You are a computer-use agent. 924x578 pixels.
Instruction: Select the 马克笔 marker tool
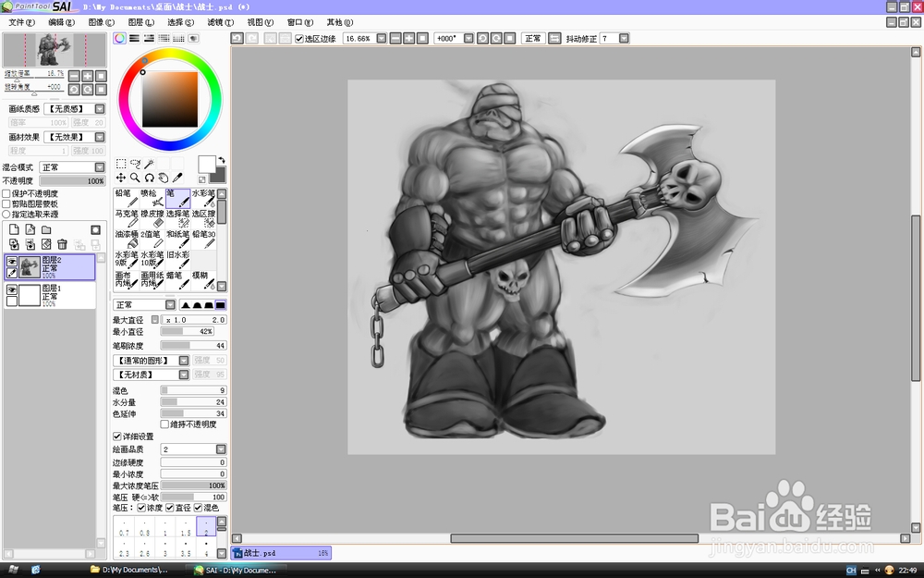point(126,219)
